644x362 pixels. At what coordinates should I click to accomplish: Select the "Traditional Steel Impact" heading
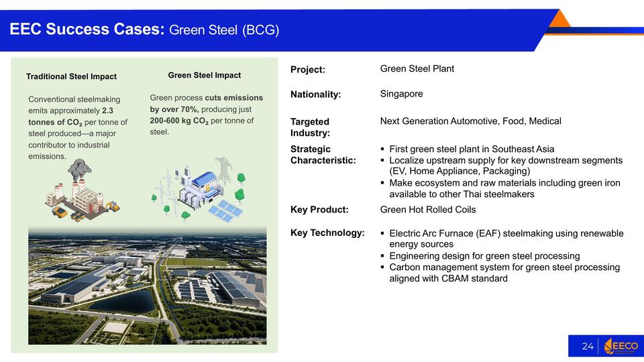pyautogui.click(x=71, y=76)
